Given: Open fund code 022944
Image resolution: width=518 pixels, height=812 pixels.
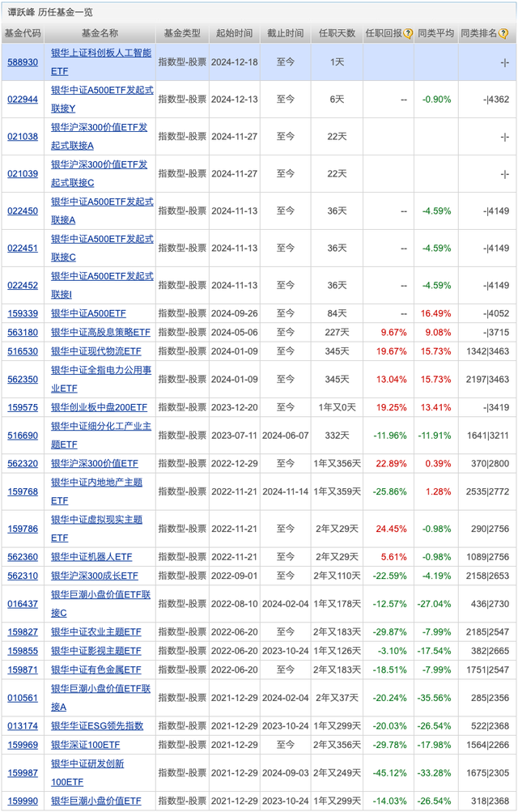Looking at the screenshot, I should (x=23, y=100).
